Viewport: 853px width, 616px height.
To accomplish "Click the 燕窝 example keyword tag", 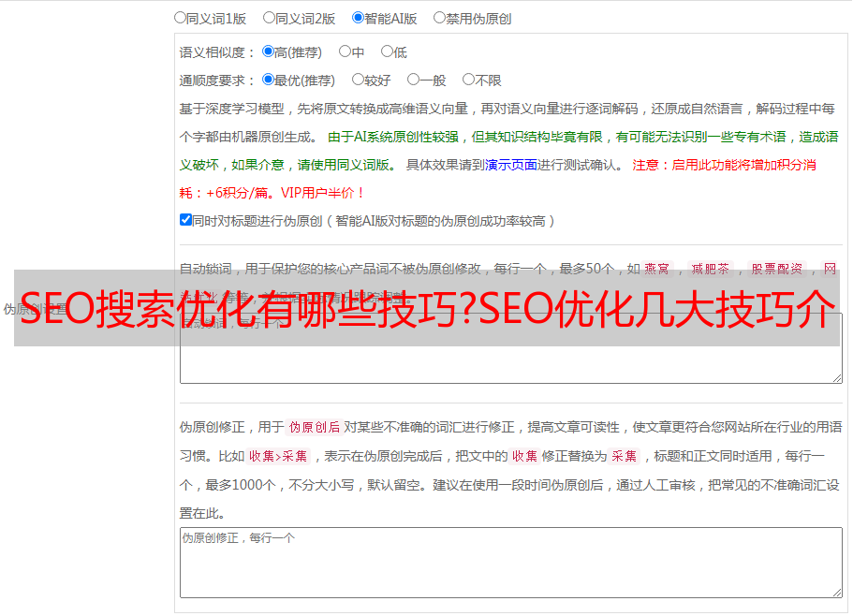I will [x=656, y=269].
